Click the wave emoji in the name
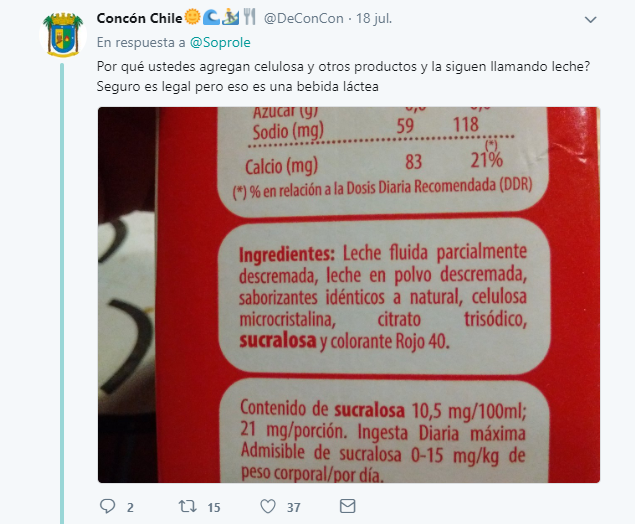This screenshot has width=635, height=524. tap(211, 17)
